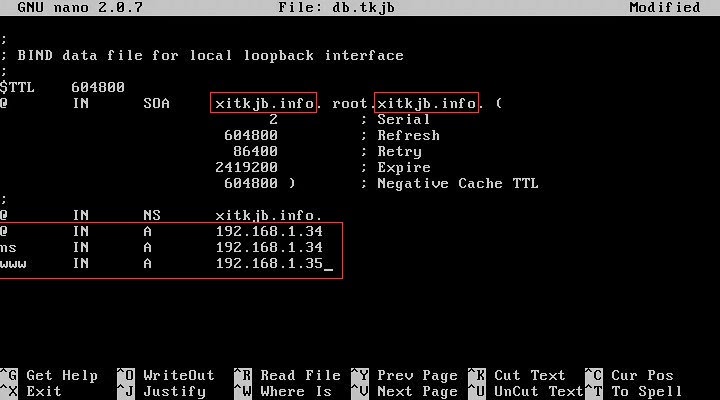This screenshot has width=720, height=400.
Task: Click the A type on www row
Action: coord(147,263)
